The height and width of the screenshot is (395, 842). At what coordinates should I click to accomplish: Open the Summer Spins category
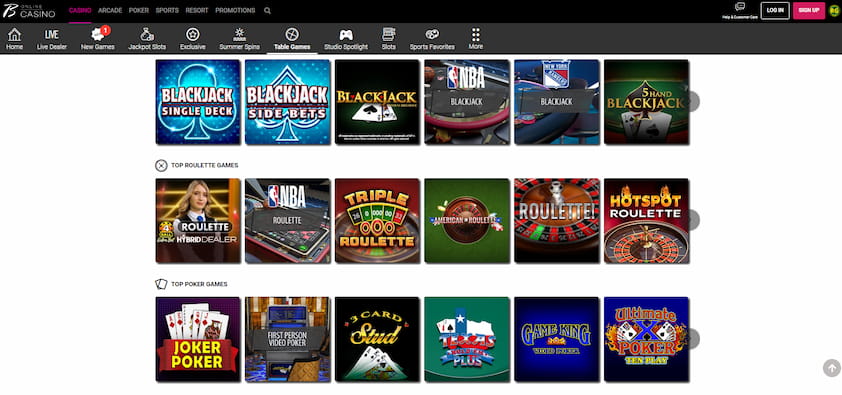[239, 39]
